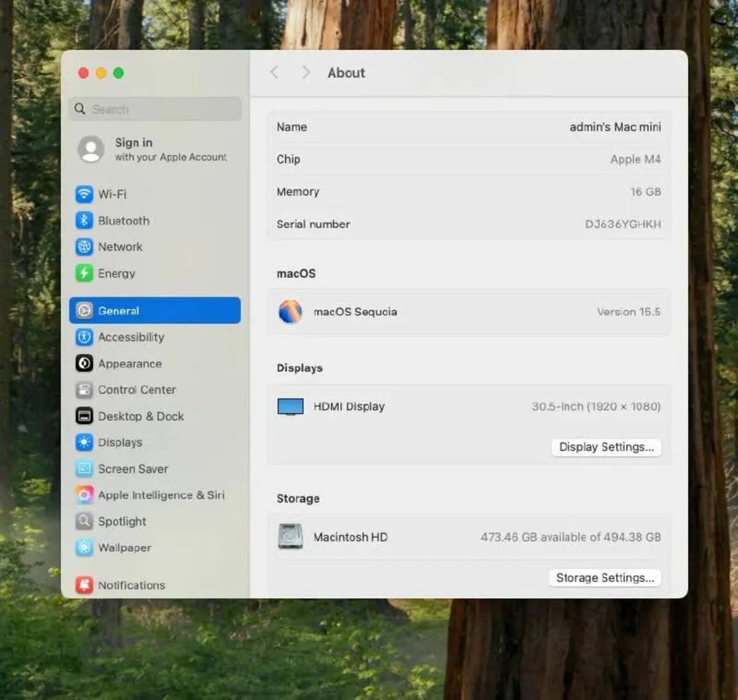Viewport: 738px width, 700px height.
Task: Click the General gear icon
Action: (x=84, y=311)
